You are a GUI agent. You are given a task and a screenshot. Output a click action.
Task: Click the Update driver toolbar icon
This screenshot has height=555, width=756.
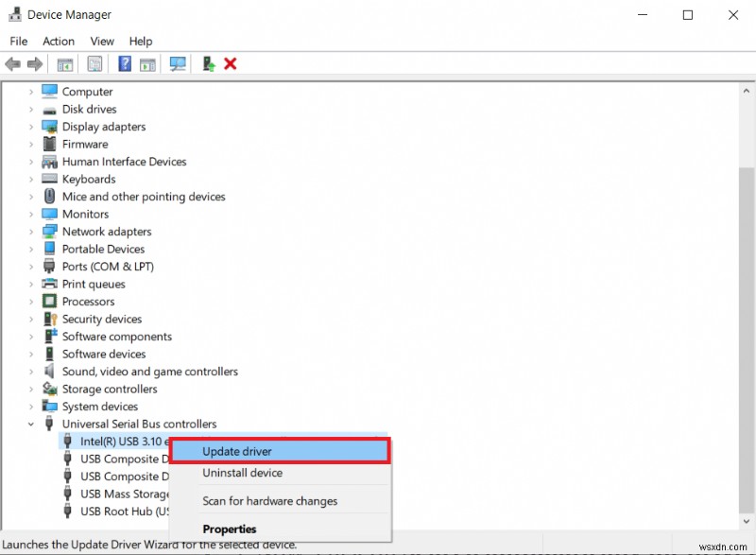209,63
